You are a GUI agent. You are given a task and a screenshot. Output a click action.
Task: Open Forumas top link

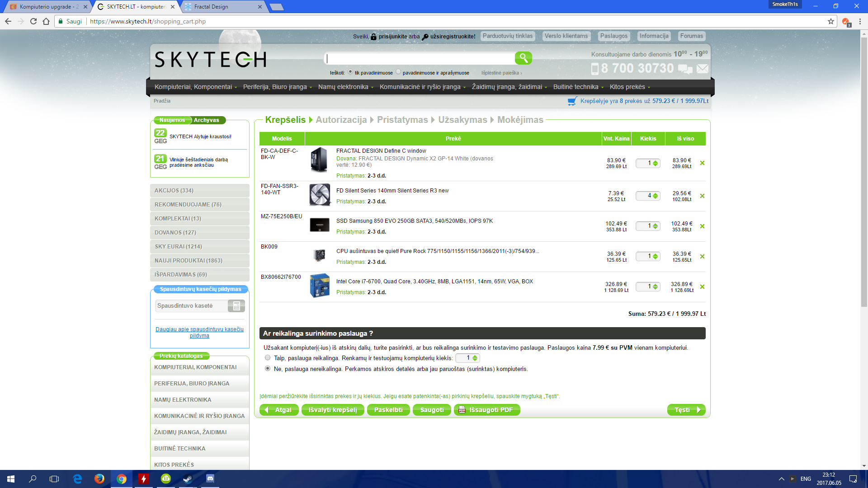click(x=692, y=36)
